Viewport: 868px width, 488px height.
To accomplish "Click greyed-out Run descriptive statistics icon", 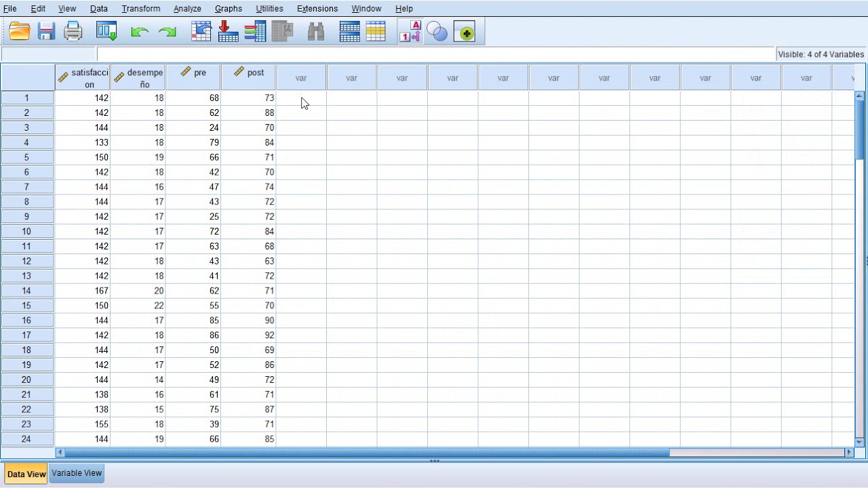I will point(282,31).
